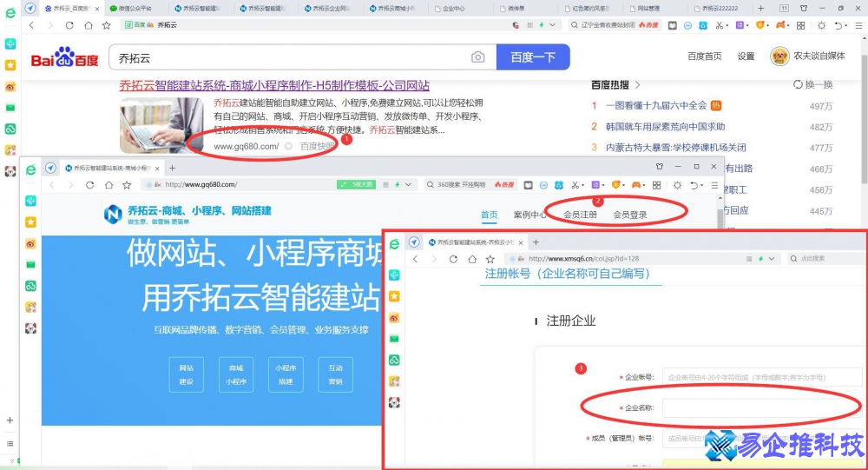Reload the Baidu search page
The image size is (868, 470).
click(x=69, y=25)
